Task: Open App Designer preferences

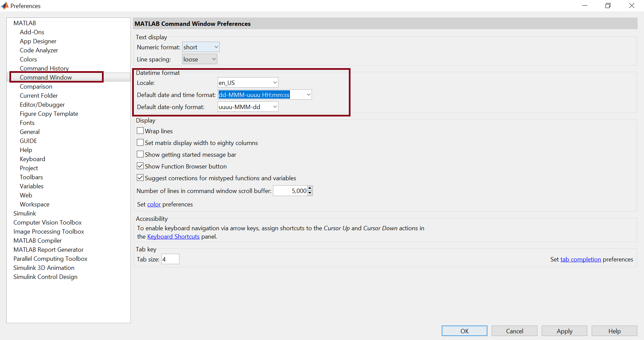Action: (38, 41)
